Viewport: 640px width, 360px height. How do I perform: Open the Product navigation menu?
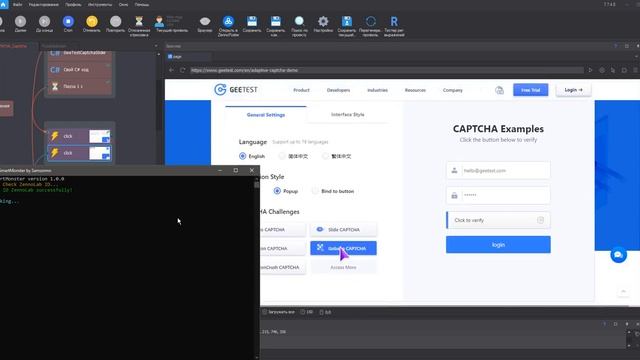coord(301,90)
